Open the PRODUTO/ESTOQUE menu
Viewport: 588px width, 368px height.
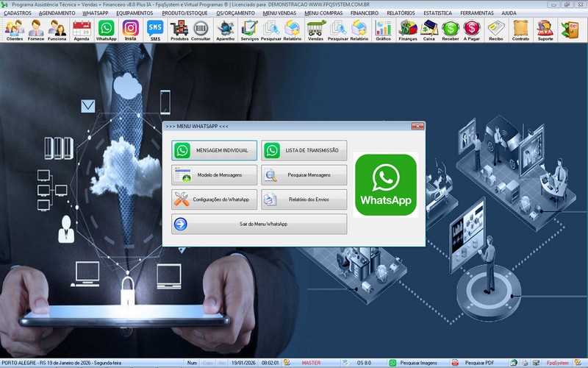pyautogui.click(x=184, y=13)
